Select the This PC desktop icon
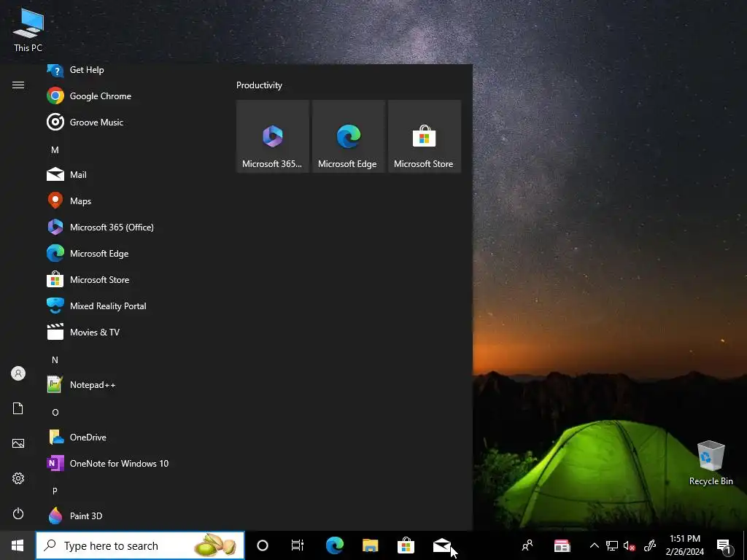747x560 pixels. (x=28, y=29)
